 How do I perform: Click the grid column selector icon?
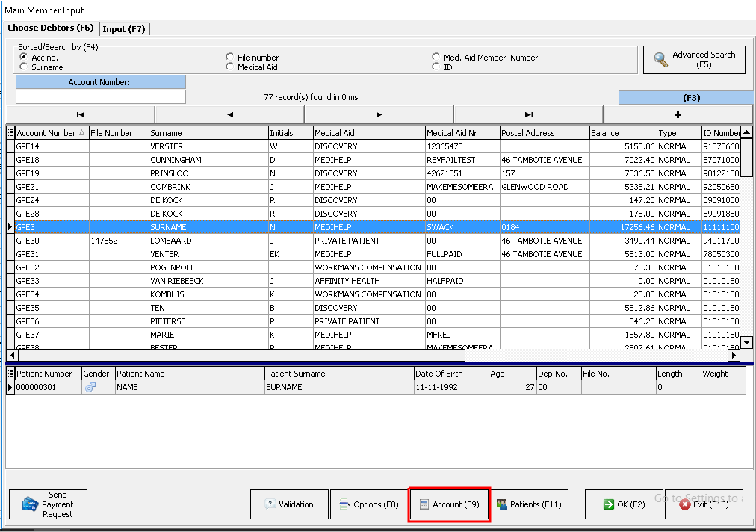(x=10, y=133)
